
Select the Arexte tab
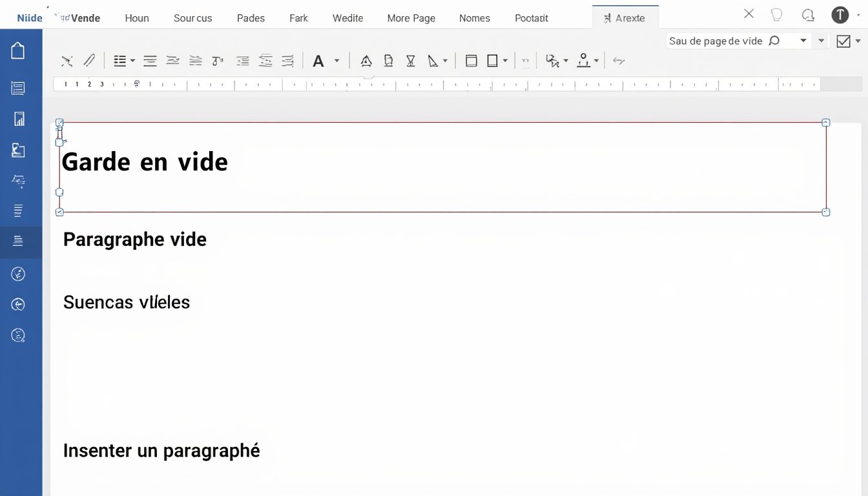pos(625,18)
